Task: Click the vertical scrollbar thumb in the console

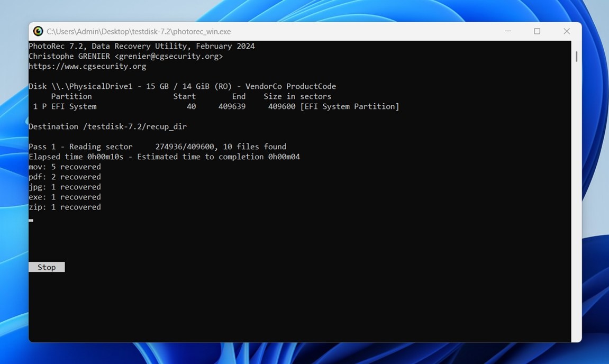Action: (576, 56)
